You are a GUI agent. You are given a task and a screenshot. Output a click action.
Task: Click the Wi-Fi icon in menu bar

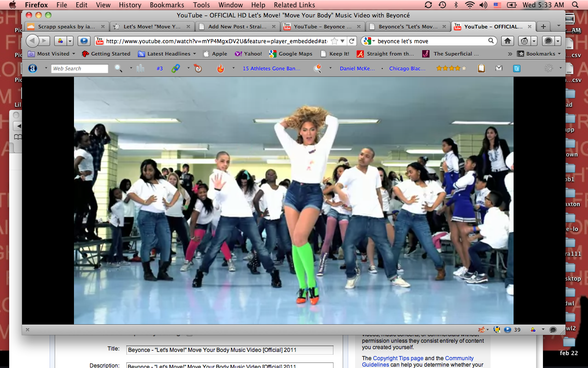click(469, 5)
